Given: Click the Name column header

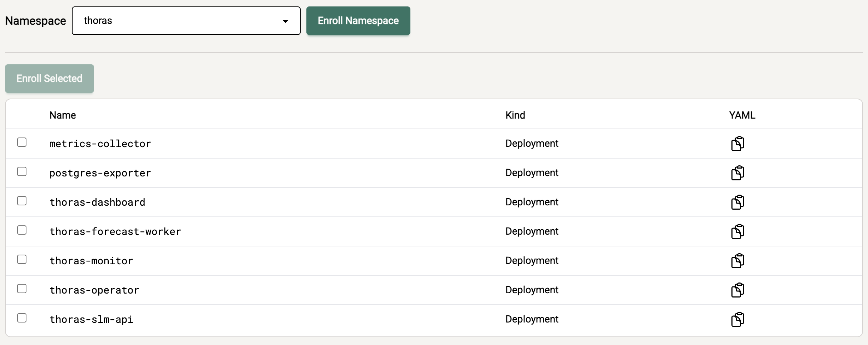Looking at the screenshot, I should click(x=63, y=115).
